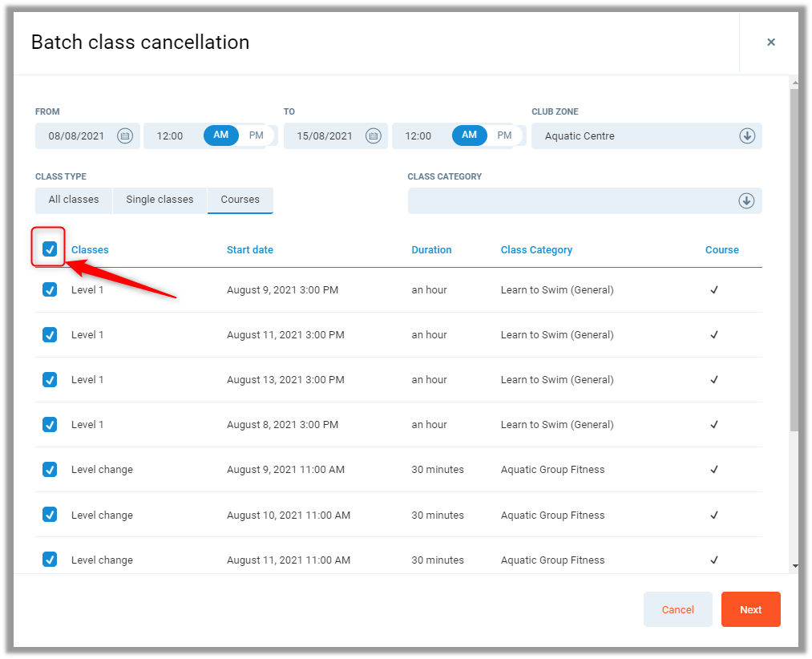Viewport: 812px width, 659px height.
Task: Show All classes type tab
Action: click(x=74, y=200)
